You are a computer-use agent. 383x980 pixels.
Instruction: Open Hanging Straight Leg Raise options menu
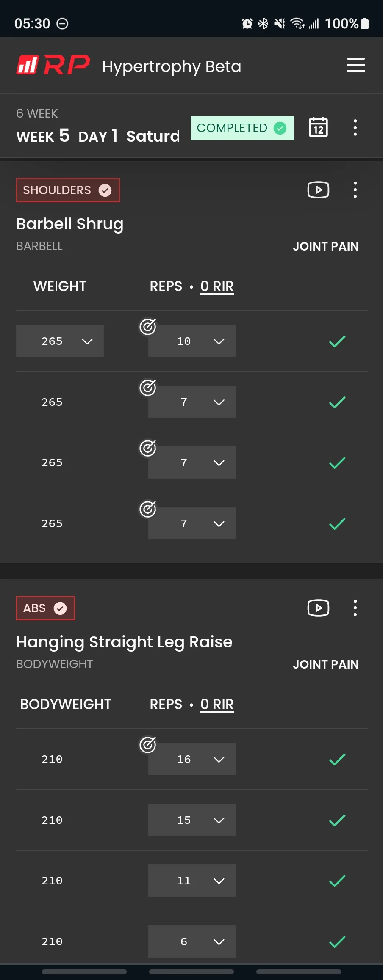(x=355, y=608)
